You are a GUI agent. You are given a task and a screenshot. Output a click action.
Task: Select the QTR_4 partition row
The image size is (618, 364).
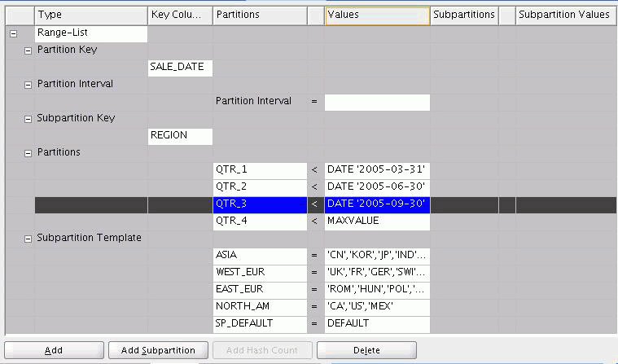259,221
